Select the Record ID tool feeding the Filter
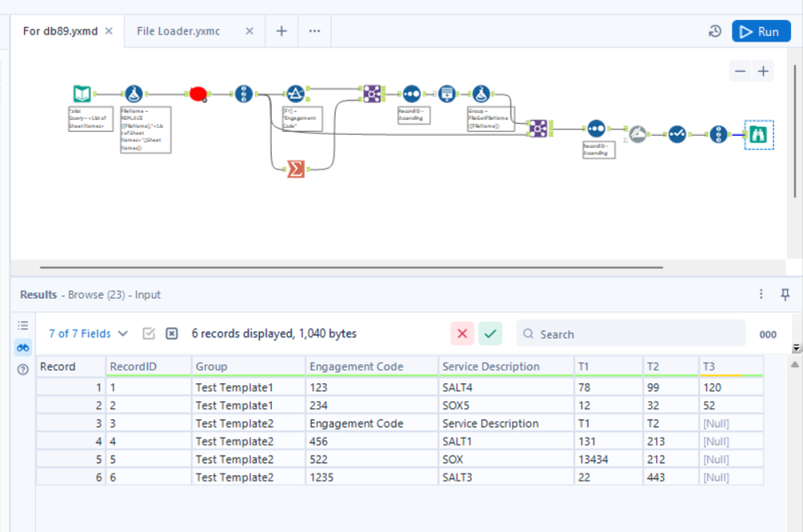Viewport: 803px width, 532px height. 244,94
